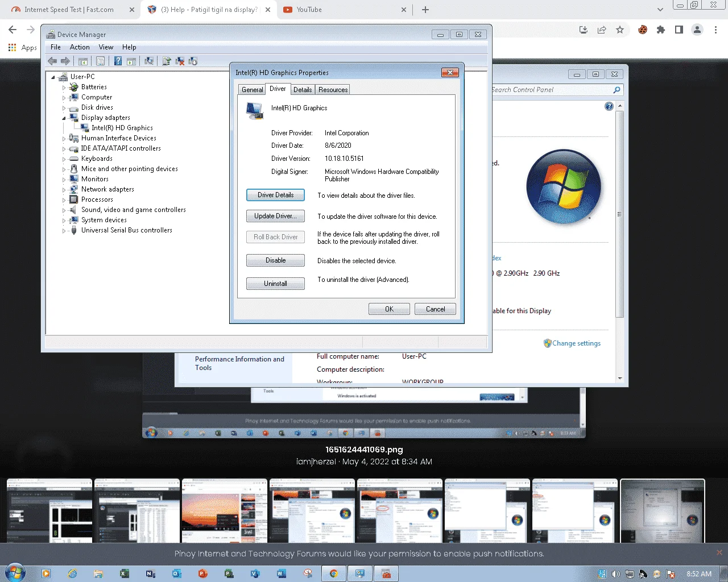Bookmark this page with the star icon
The width and height of the screenshot is (728, 582).
(620, 30)
